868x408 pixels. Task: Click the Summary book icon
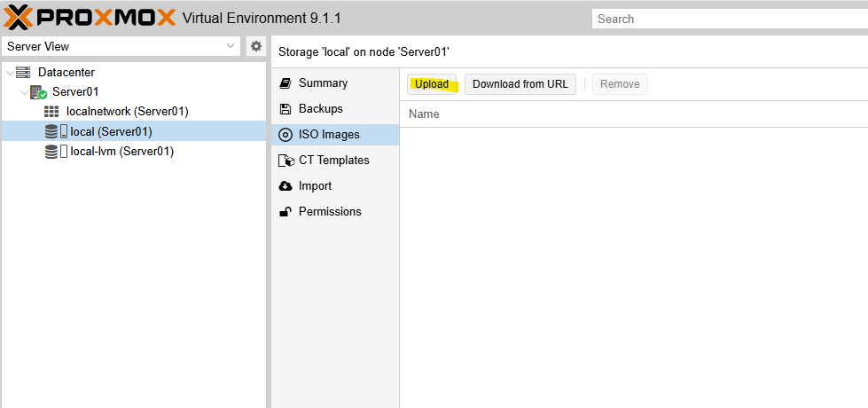(x=285, y=83)
